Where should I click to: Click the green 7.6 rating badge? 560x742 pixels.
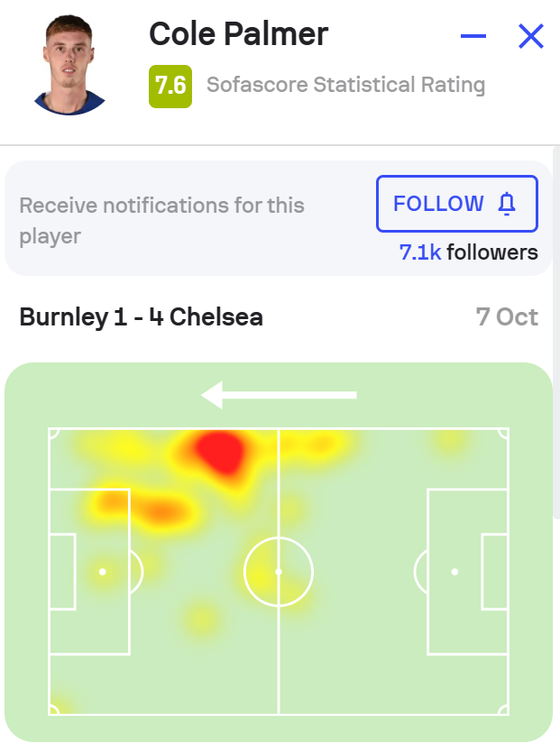[170, 86]
